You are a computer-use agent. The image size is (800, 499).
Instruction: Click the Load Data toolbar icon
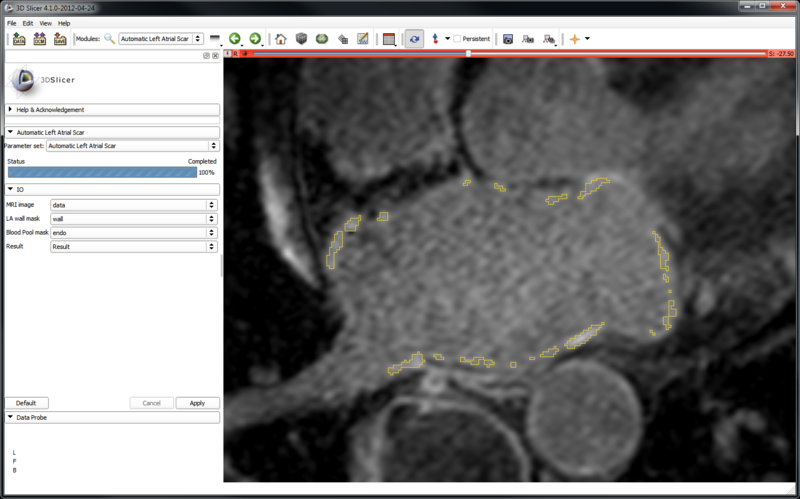(19, 39)
